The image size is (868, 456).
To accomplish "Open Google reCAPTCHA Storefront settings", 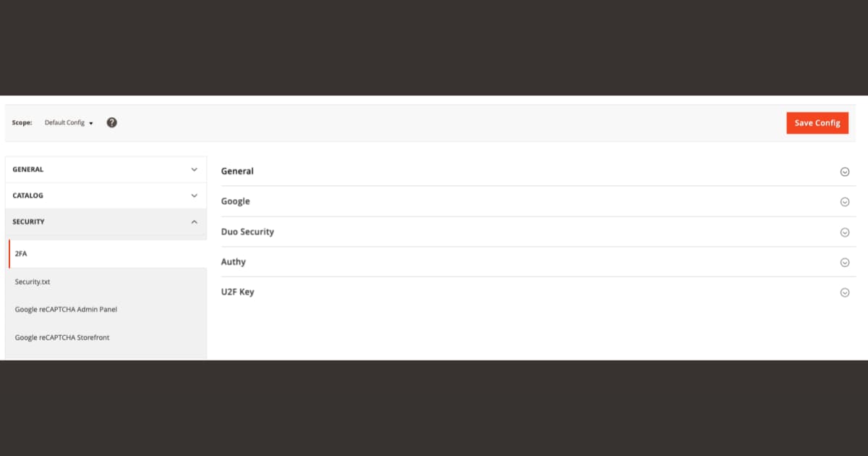I will [61, 337].
